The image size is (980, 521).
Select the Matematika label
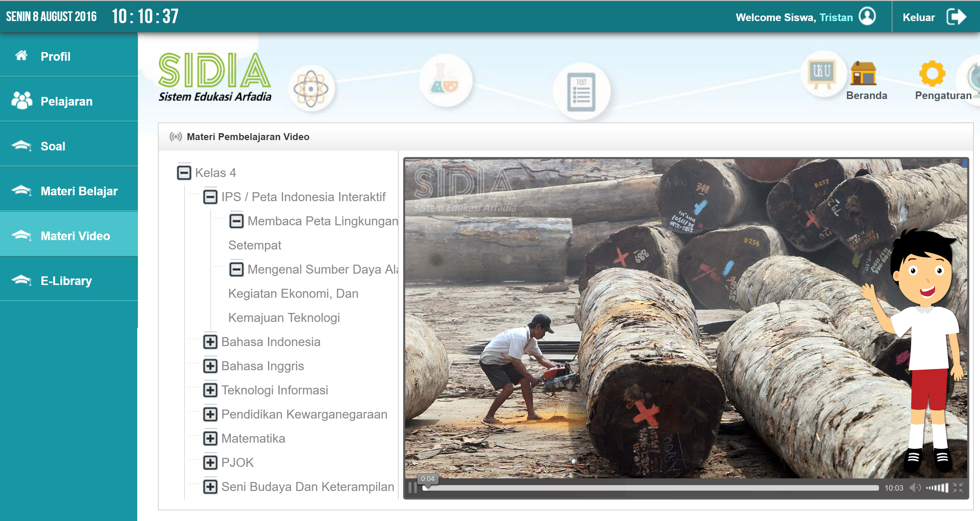pyautogui.click(x=253, y=439)
